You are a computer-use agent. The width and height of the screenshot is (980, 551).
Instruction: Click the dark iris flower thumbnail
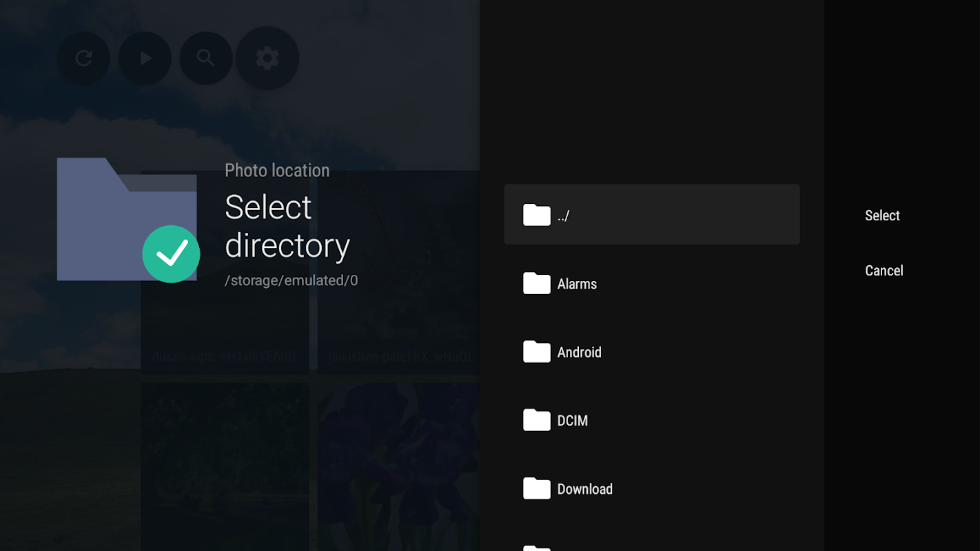(398, 467)
